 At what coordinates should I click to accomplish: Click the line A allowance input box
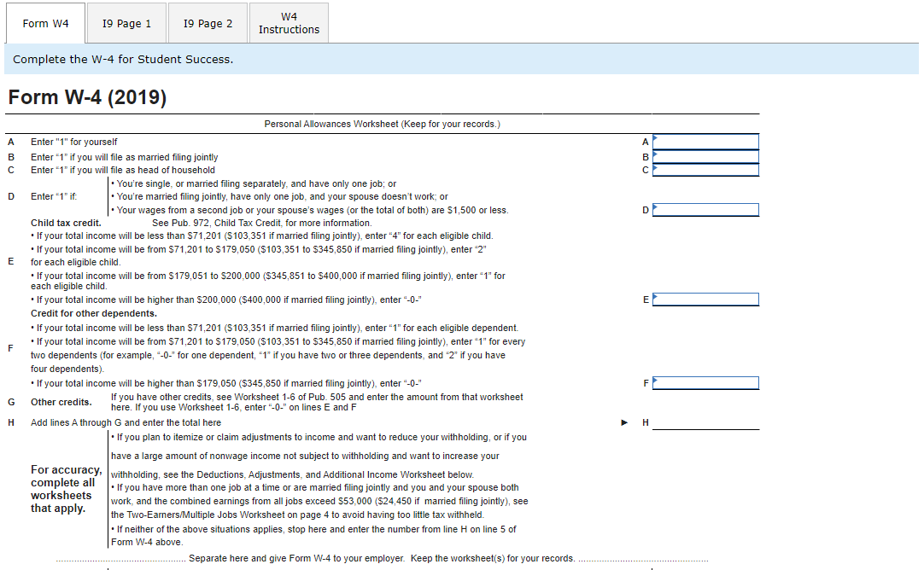[x=705, y=141]
